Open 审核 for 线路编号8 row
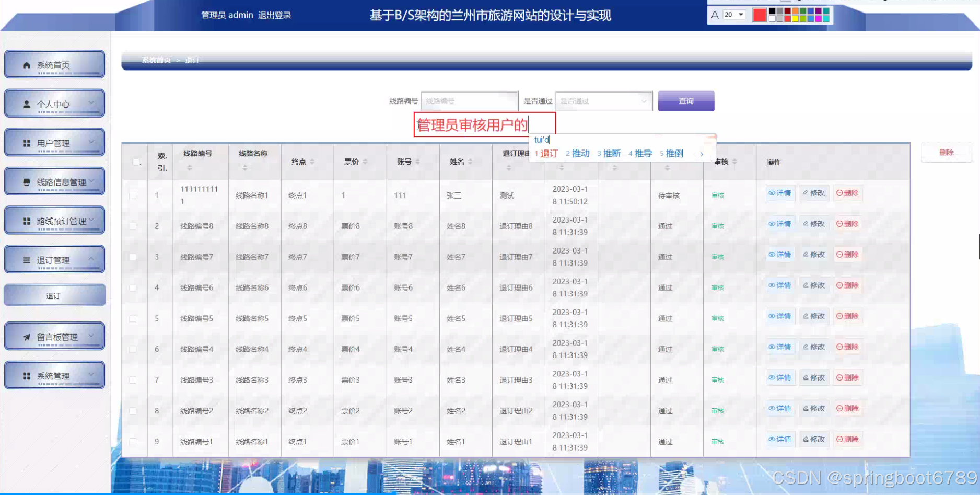This screenshot has width=980, height=495. click(x=718, y=226)
